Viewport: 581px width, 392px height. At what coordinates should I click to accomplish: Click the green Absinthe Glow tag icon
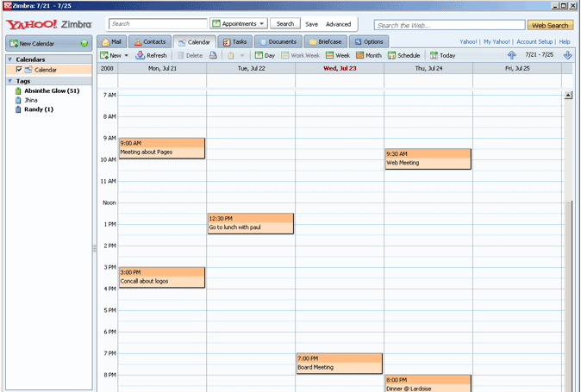click(18, 90)
